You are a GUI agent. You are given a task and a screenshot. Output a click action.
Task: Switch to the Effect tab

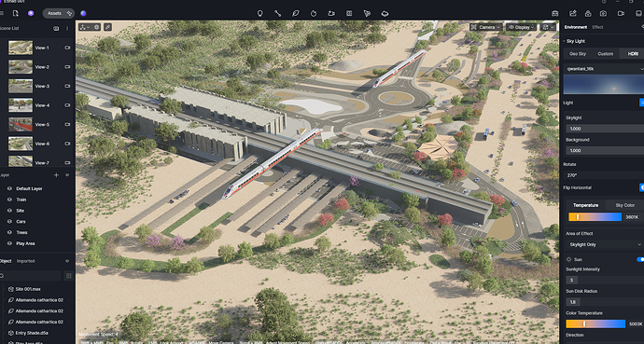click(x=597, y=27)
